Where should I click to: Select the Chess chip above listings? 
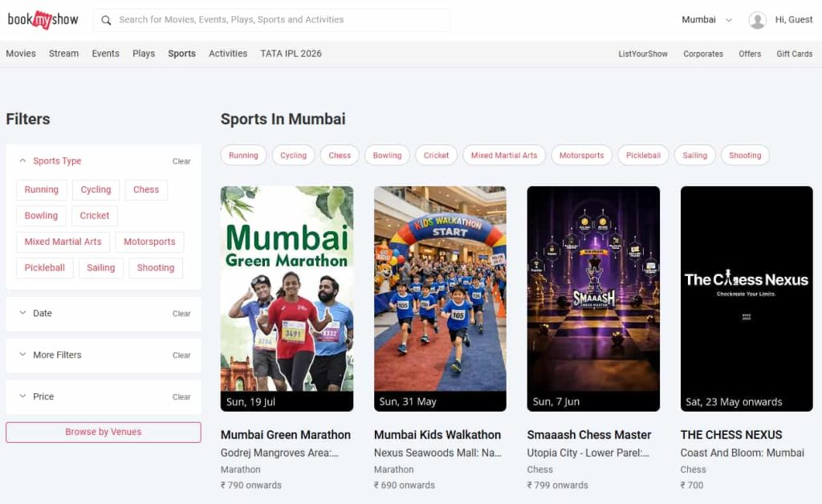click(x=340, y=155)
